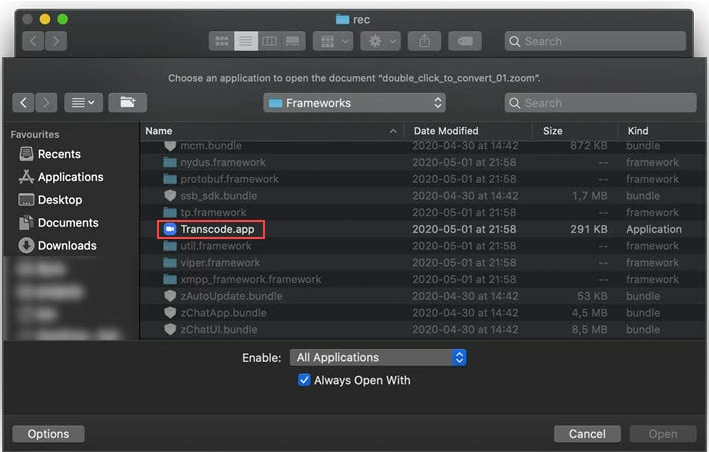Sort by the Size column header
The width and height of the screenshot is (709, 452).
pyautogui.click(x=575, y=131)
